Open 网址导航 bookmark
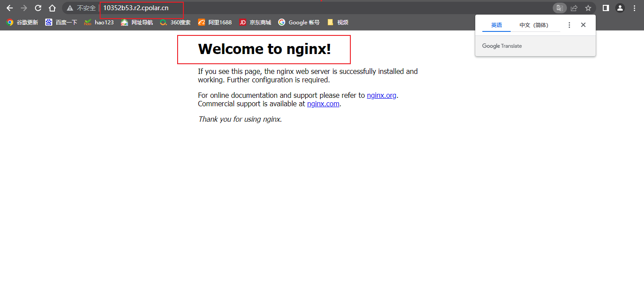 coord(137,22)
